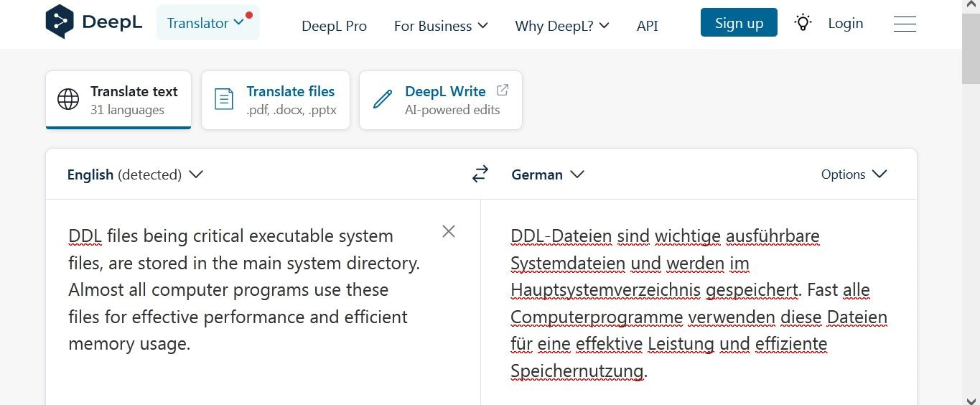Swap source and target languages
Image resolution: width=980 pixels, height=405 pixels.
(x=480, y=174)
